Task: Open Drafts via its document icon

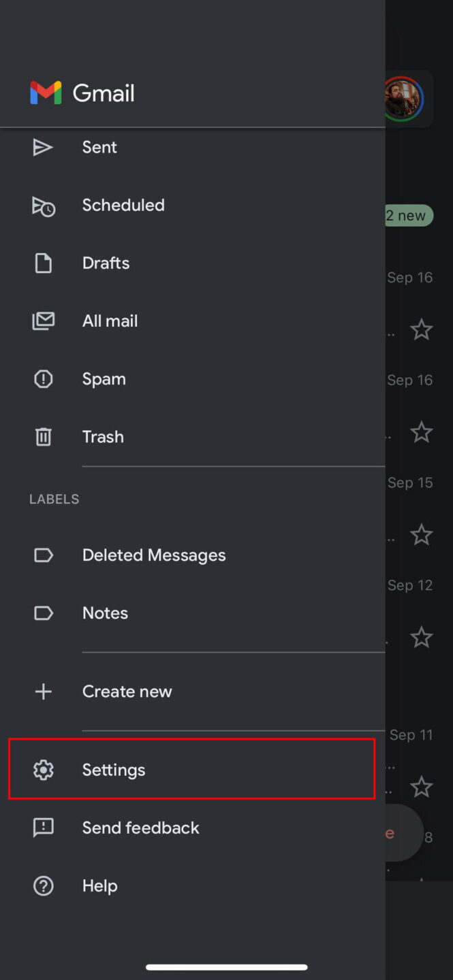Action: 43,263
